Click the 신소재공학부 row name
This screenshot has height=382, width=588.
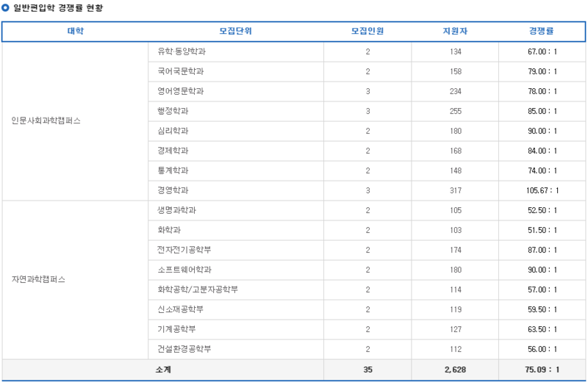coord(180,310)
